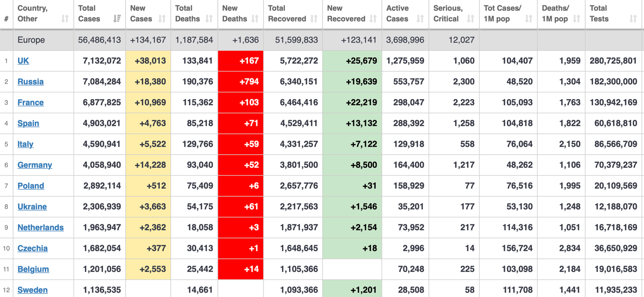The width and height of the screenshot is (644, 297).
Task: Select Netherlands total deaths 18,058
Action: 200,227
